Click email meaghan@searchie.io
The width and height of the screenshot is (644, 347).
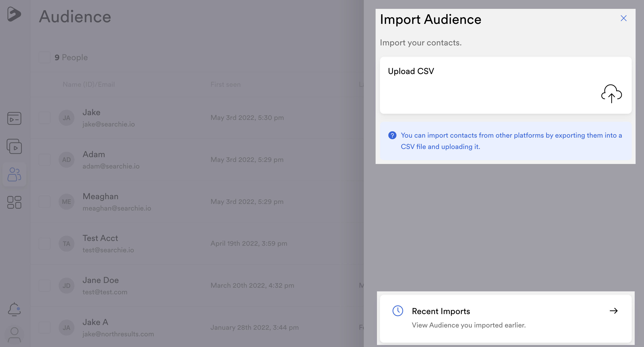pos(117,208)
